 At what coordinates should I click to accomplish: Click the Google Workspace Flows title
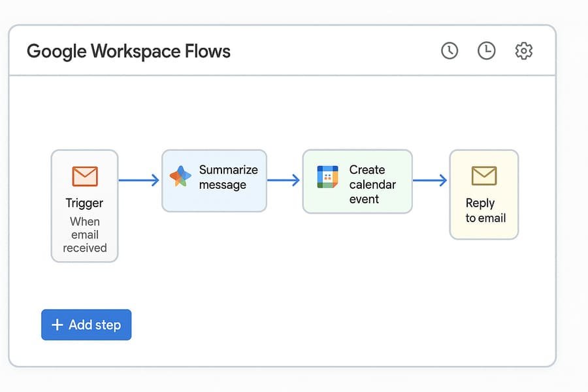click(129, 52)
